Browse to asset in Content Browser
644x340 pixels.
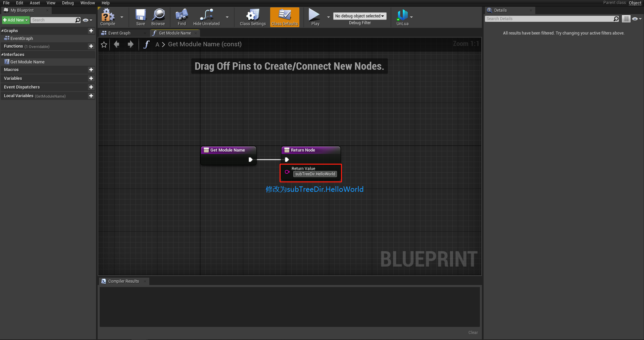tap(158, 17)
